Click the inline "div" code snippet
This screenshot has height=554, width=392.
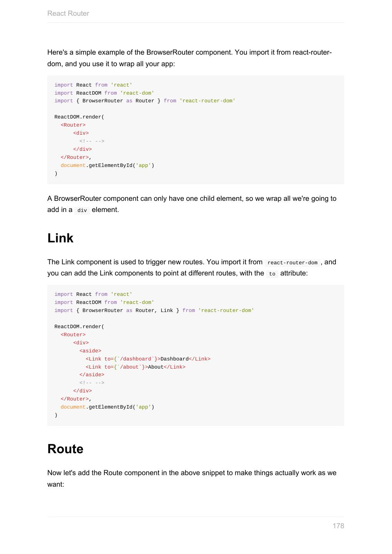tap(82, 210)
